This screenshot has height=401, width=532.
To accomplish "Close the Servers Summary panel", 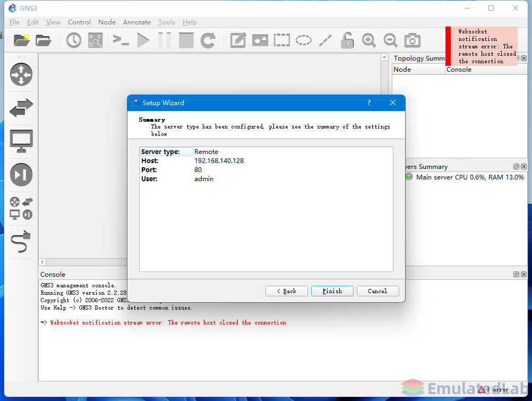I will pos(524,166).
